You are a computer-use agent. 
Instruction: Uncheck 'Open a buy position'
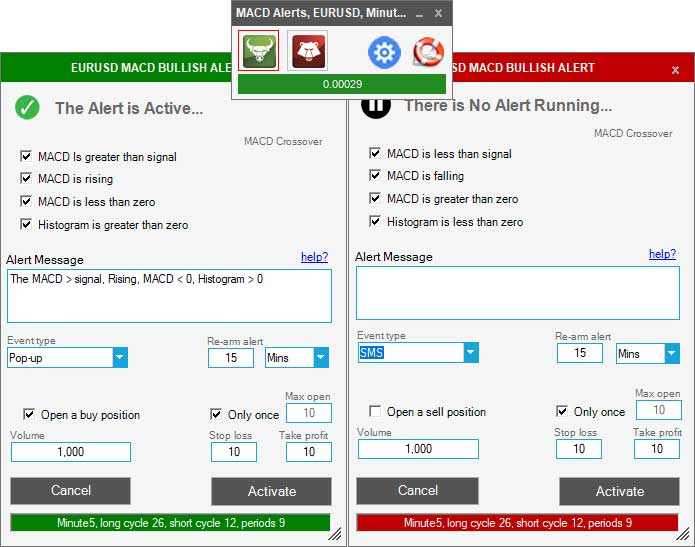tap(29, 414)
